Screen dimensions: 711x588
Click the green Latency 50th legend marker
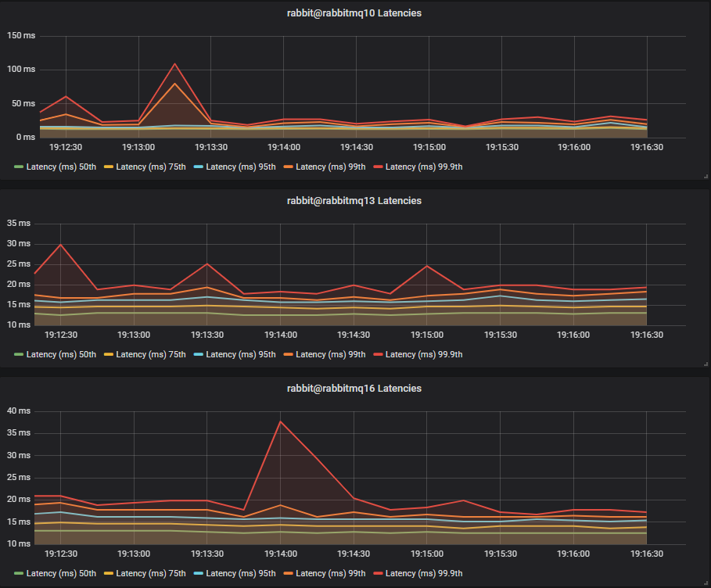tap(19, 167)
